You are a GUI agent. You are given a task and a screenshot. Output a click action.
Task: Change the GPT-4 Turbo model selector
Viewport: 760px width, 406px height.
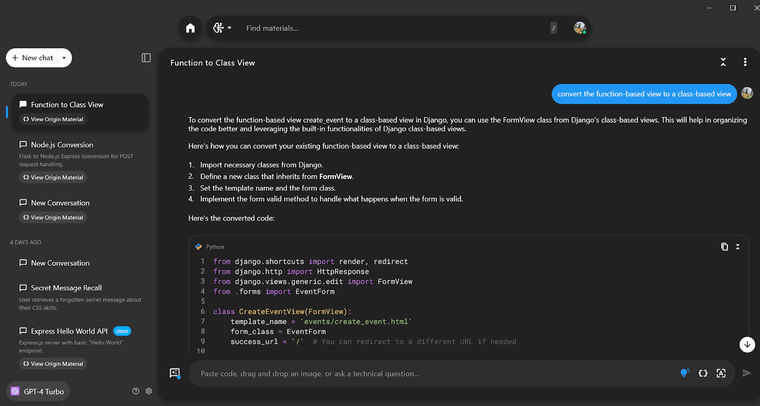(x=38, y=391)
